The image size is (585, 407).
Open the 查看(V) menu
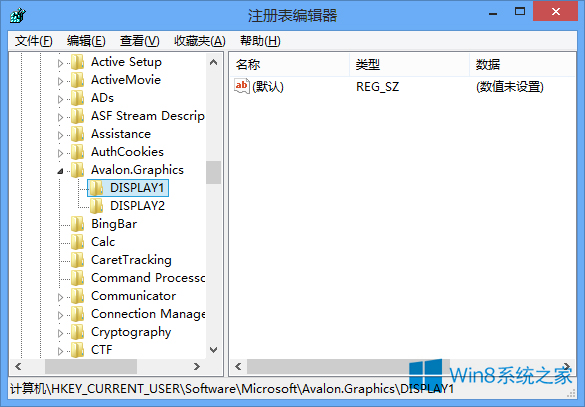[x=140, y=41]
